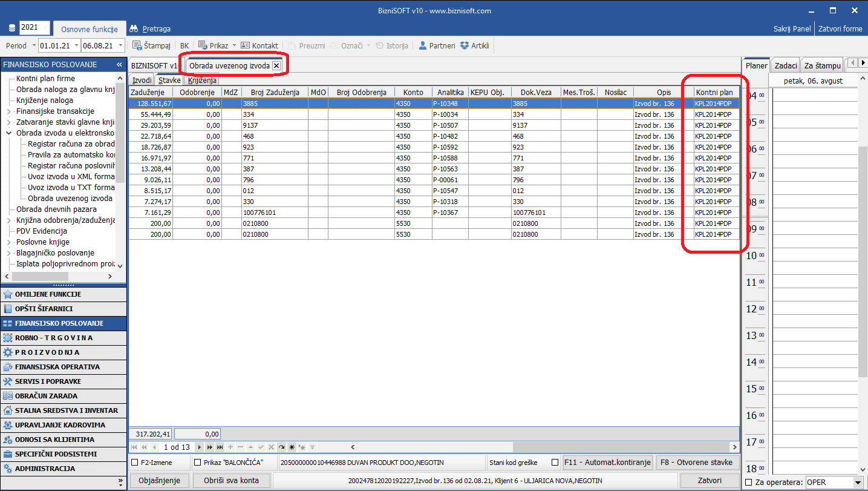Open the Za operatera OPER dropdown

(858, 483)
